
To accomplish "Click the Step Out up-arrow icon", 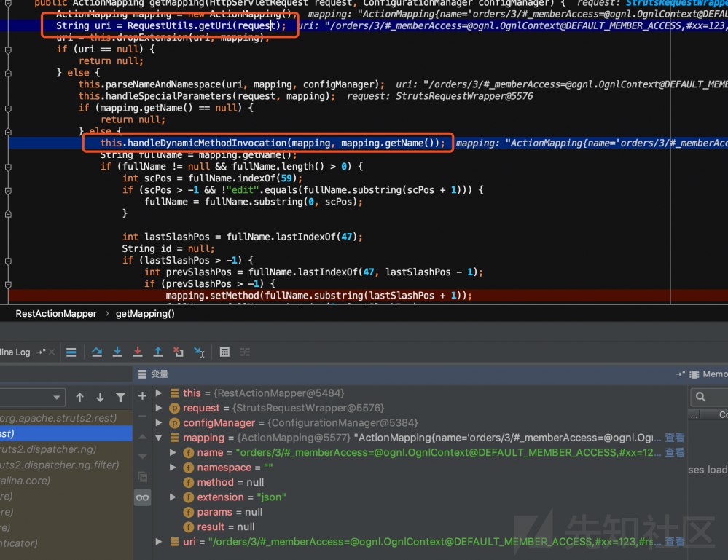I will [x=158, y=352].
